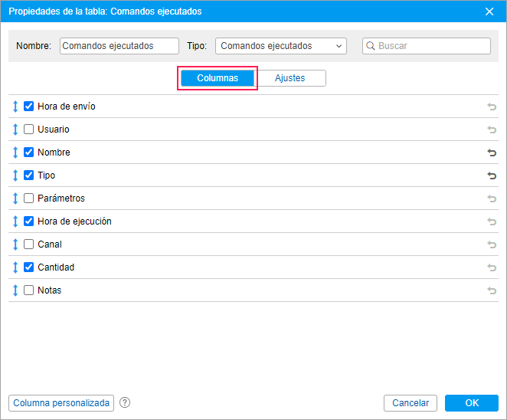
Task: Uncheck the Nombre column checkbox
Action: (29, 152)
